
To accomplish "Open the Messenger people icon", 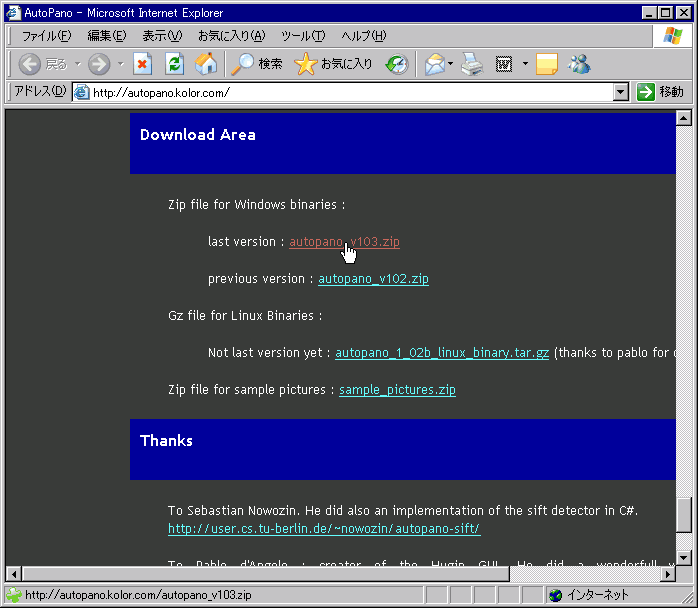I will (579, 64).
